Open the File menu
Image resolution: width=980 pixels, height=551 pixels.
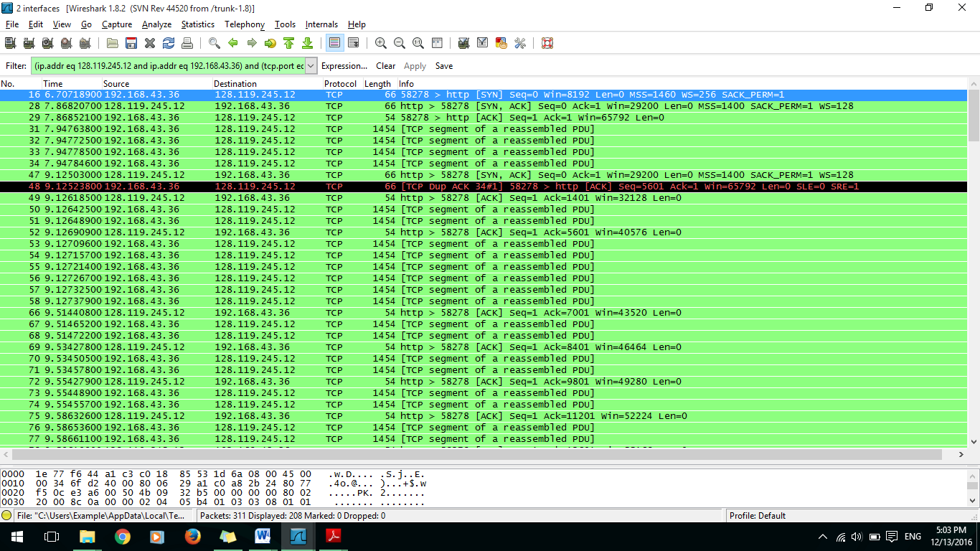(12, 24)
